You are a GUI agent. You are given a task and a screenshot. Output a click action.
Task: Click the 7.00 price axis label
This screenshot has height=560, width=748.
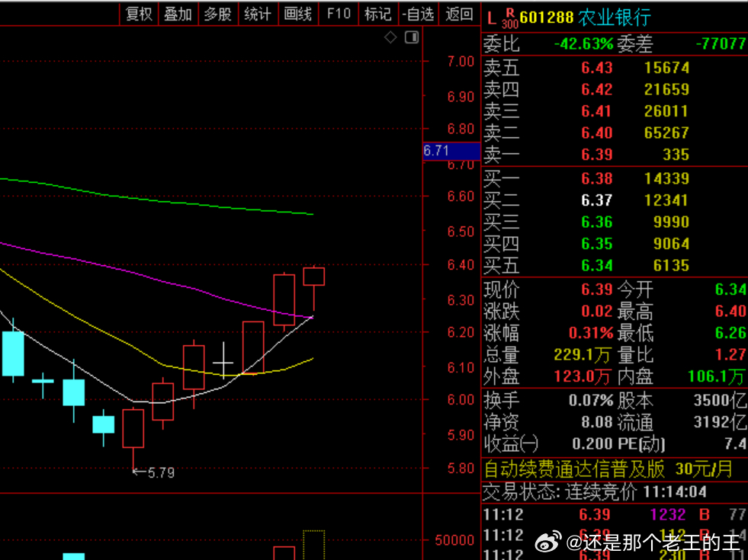[461, 62]
